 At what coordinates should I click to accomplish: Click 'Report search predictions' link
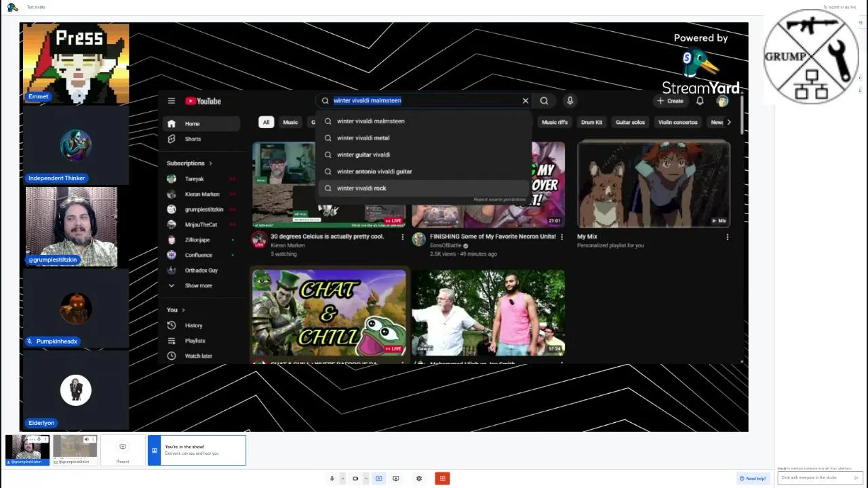point(500,199)
